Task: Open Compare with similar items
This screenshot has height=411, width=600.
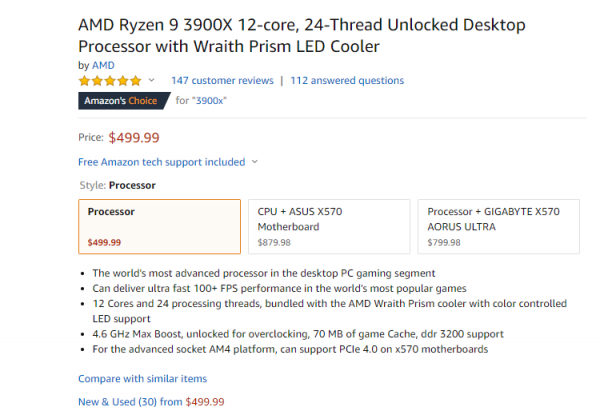Action: click(x=142, y=379)
